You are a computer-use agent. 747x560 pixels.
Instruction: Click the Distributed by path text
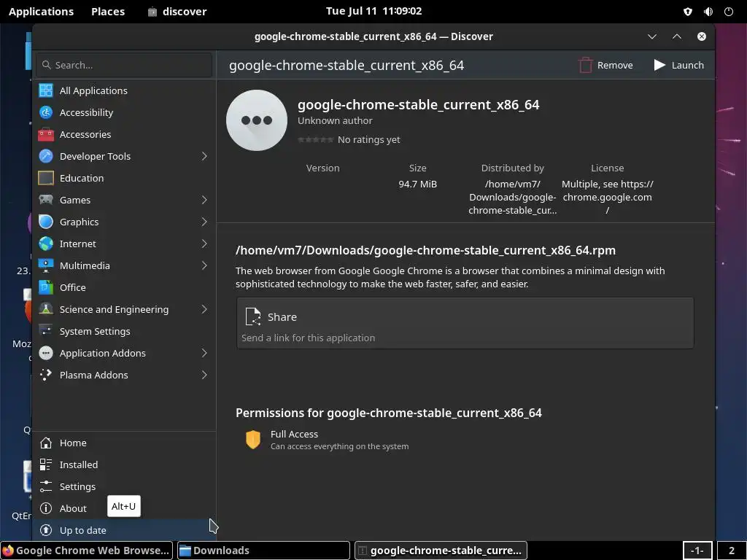coord(513,197)
